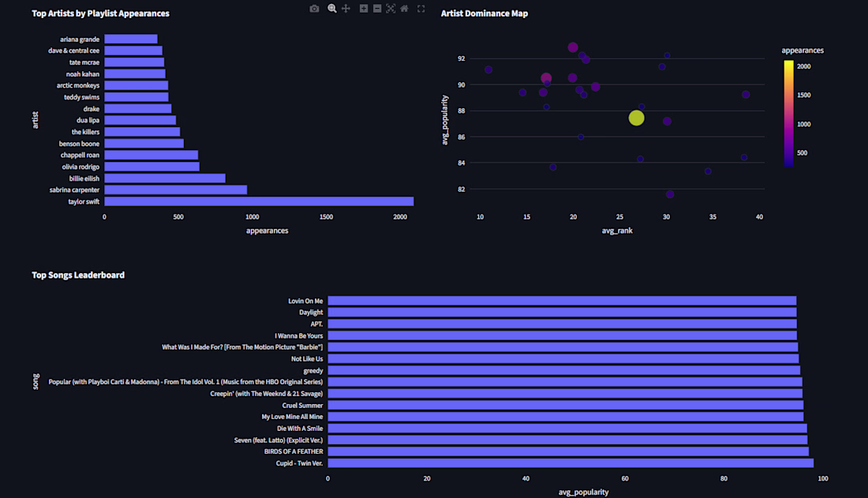Click the "Artist Dominance Map" title
This screenshot has height=498, width=868.
pos(485,13)
